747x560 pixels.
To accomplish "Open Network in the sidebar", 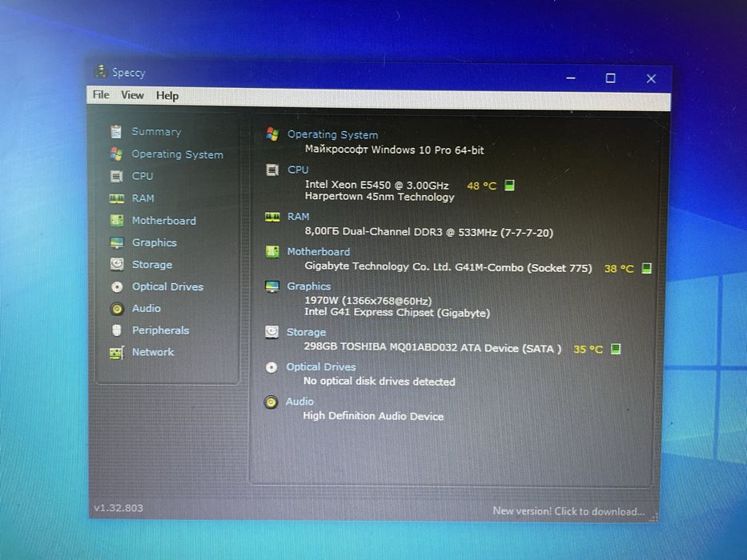I will click(x=153, y=352).
